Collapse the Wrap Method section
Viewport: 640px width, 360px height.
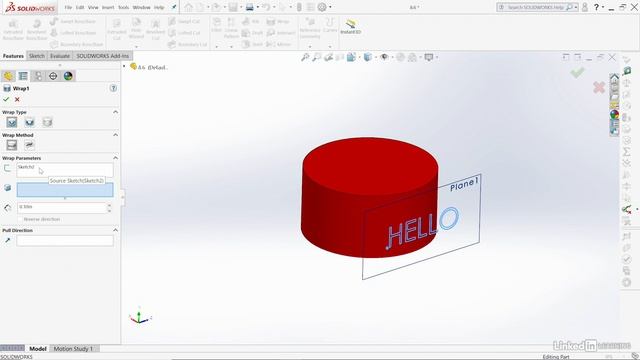pos(116,135)
